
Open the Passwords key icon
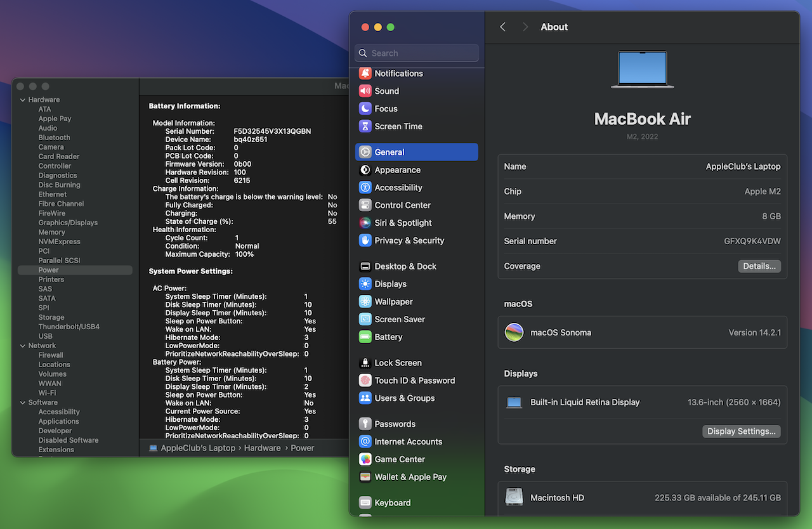pos(365,424)
